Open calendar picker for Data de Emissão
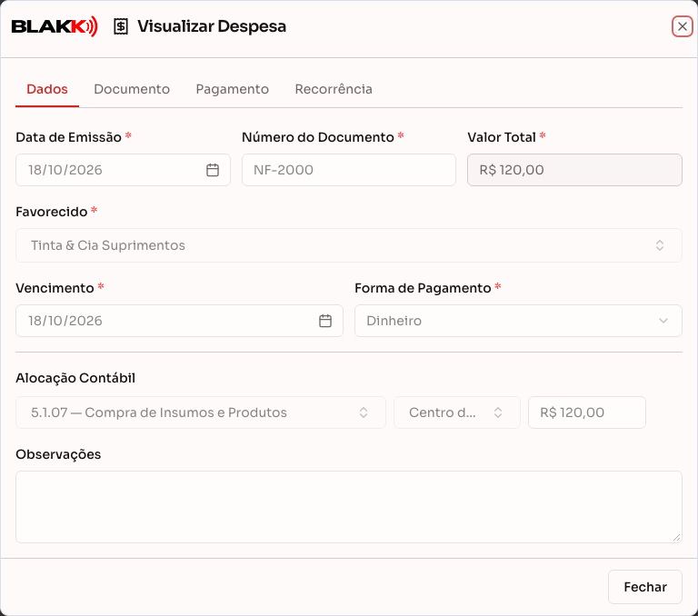Screen dimensions: 698x616 coord(213,170)
